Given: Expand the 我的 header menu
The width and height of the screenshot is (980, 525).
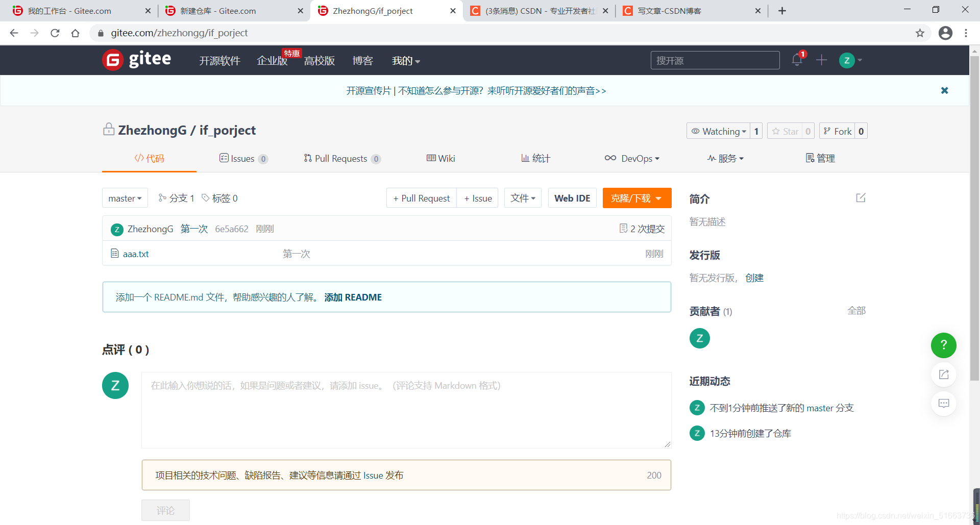Looking at the screenshot, I should [x=406, y=61].
